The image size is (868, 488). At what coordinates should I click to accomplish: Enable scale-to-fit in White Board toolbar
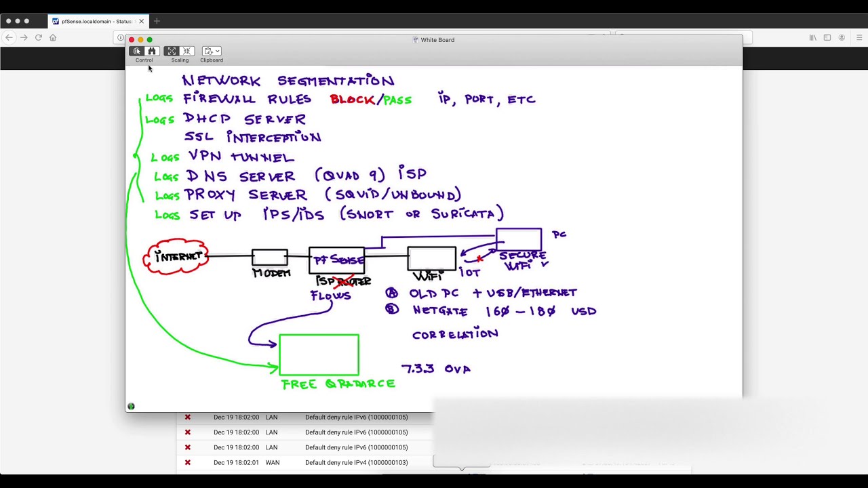pyautogui.click(x=172, y=51)
